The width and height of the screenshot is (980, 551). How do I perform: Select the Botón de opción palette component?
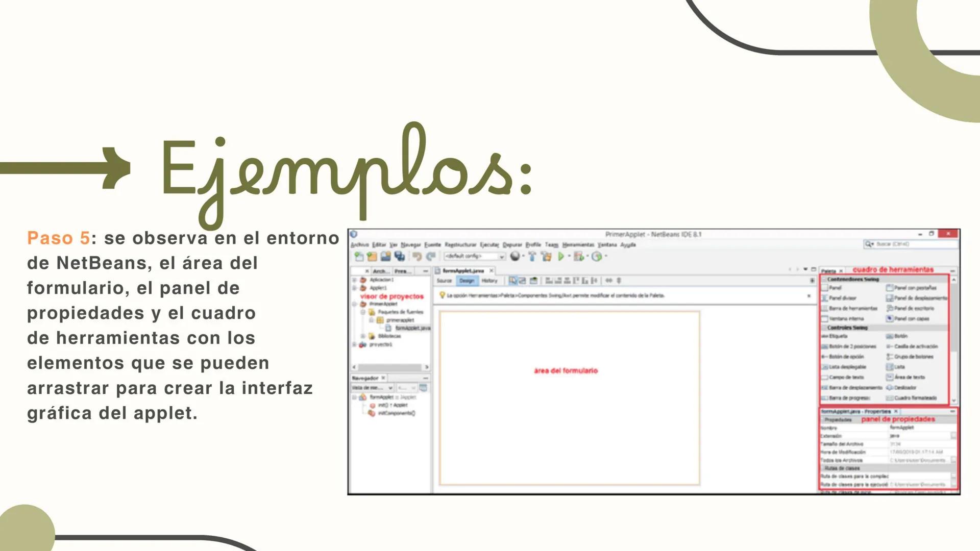[846, 357]
